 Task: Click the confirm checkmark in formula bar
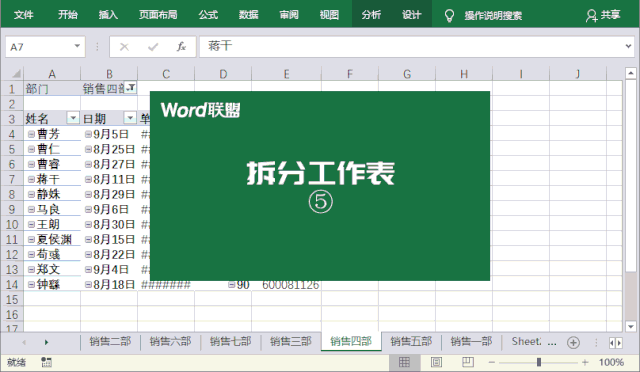coord(153,47)
